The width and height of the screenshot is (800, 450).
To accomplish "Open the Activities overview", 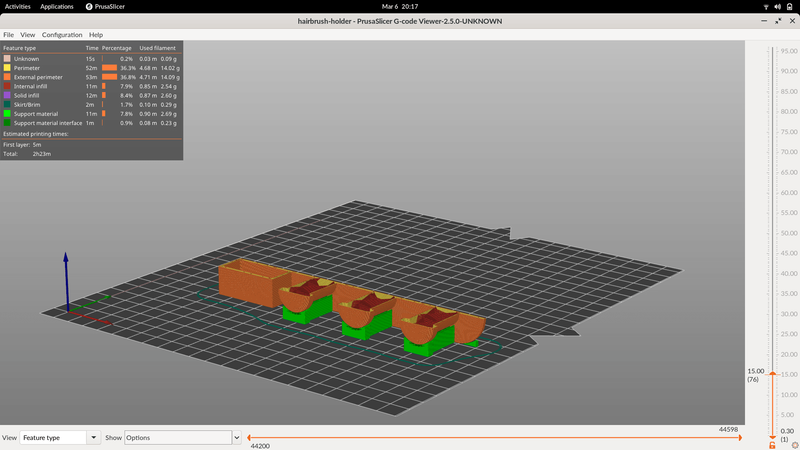I will click(17, 7).
